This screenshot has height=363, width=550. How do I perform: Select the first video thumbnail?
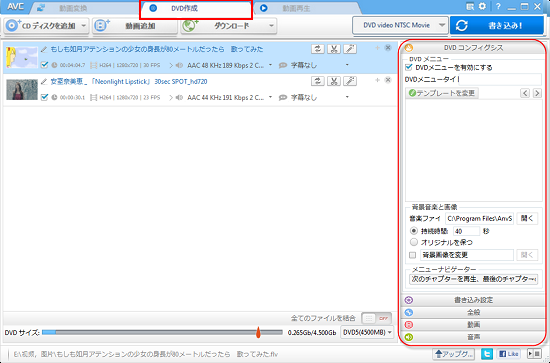[22, 57]
